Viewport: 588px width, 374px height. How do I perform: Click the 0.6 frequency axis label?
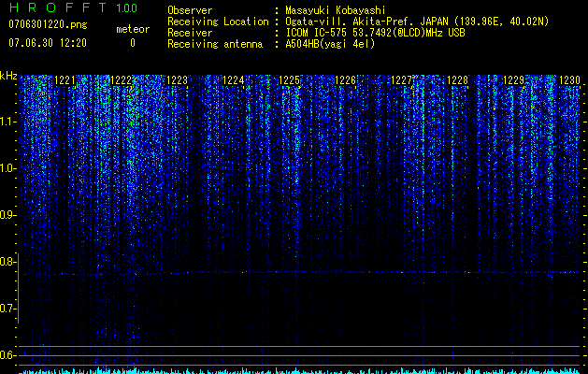tap(7, 355)
